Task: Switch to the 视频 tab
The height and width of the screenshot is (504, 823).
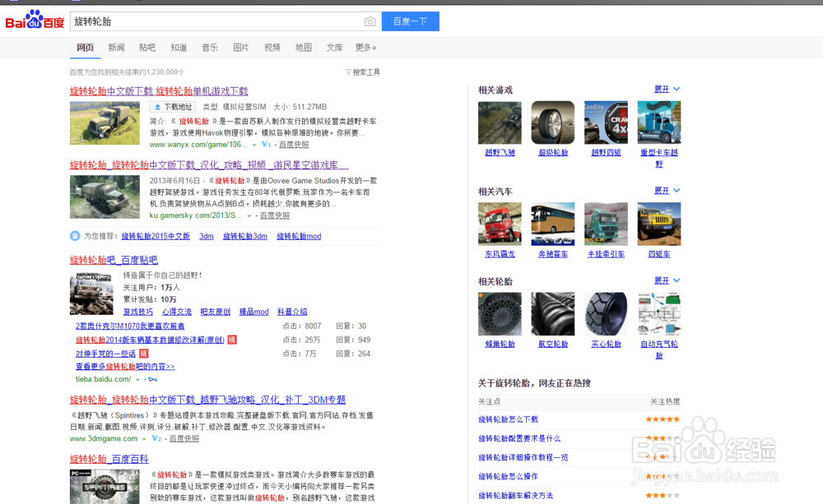Action: coord(272,48)
